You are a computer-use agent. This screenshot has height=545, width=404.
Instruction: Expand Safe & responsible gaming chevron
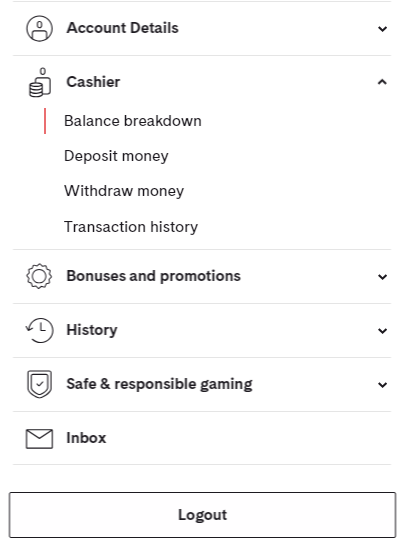pos(382,385)
